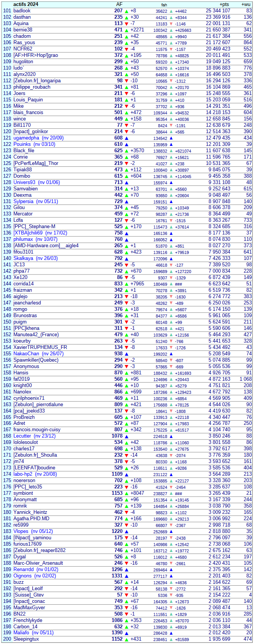Viewport: 254px width, 644px height.
Task: Open the [AF>HFR>Hop!]grao member entry
Action: (x=36, y=55)
